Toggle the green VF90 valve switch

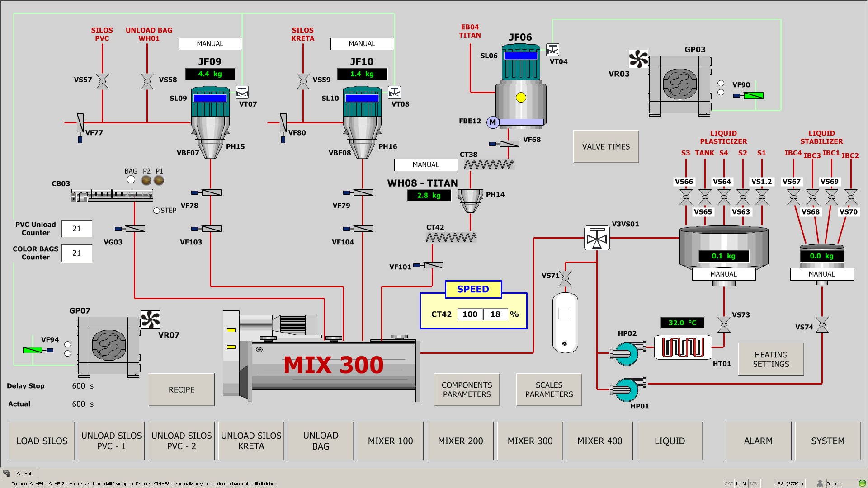pyautogui.click(x=753, y=95)
